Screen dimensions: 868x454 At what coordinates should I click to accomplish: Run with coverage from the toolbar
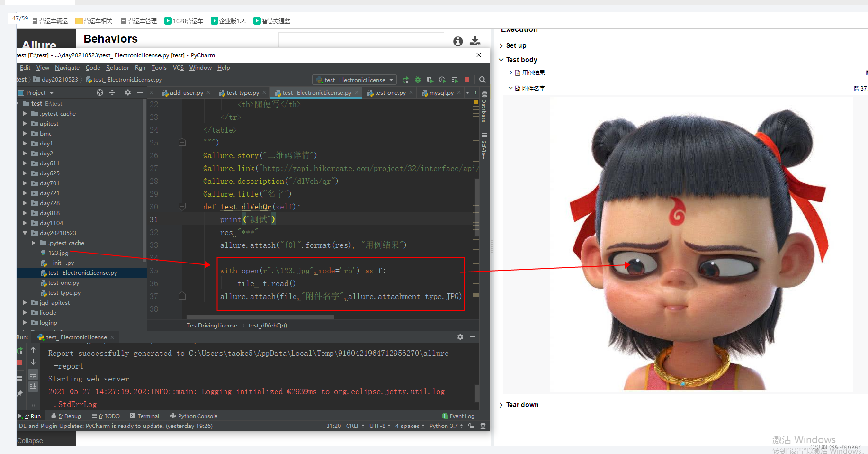point(430,80)
